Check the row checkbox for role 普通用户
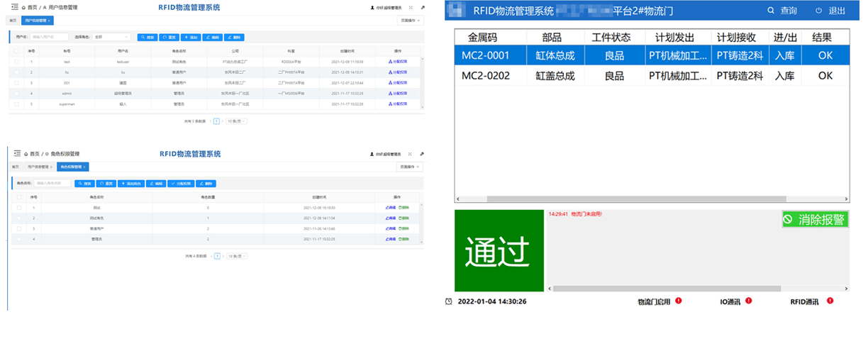 pyautogui.click(x=18, y=229)
